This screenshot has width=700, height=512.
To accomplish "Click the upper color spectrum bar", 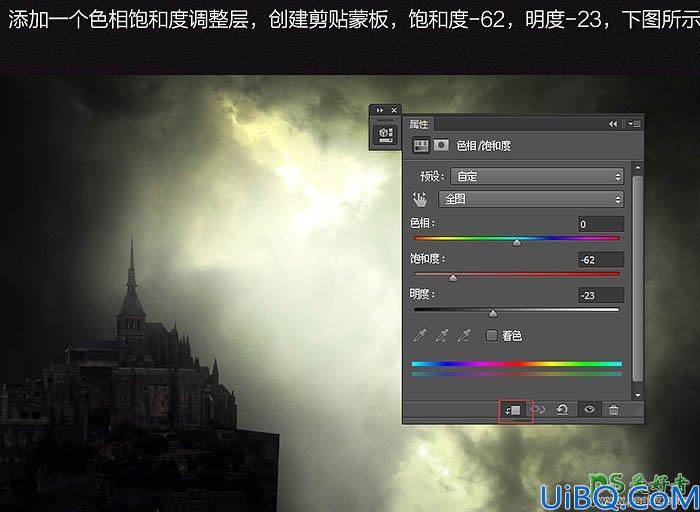I will [x=517, y=364].
